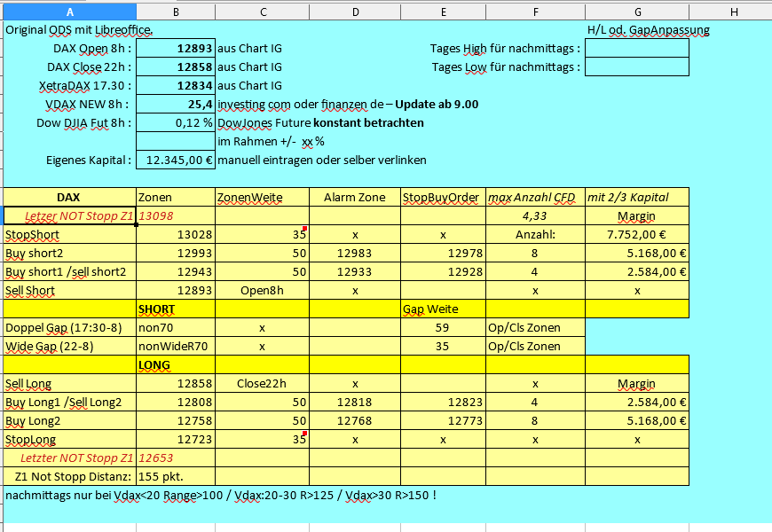Select the Doppel Gap width value 59

[x=443, y=328]
